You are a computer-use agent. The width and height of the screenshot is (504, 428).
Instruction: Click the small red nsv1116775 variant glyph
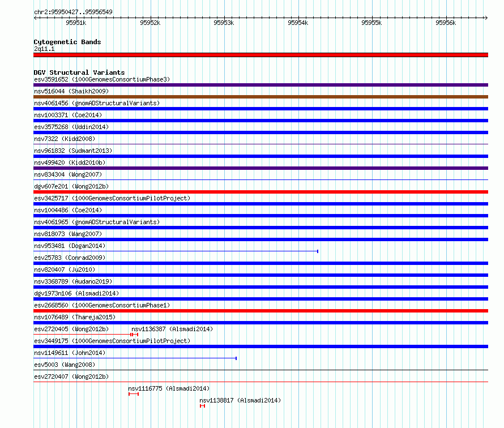pos(134,394)
